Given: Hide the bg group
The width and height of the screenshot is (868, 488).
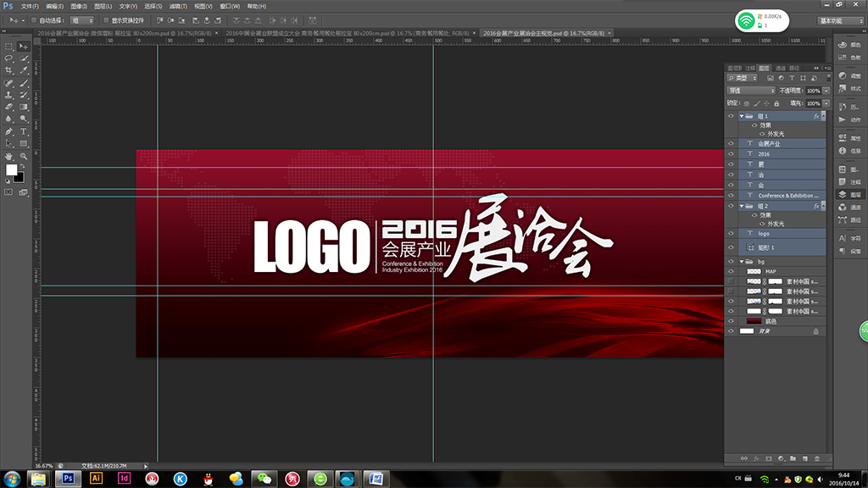Looking at the screenshot, I should 731,261.
